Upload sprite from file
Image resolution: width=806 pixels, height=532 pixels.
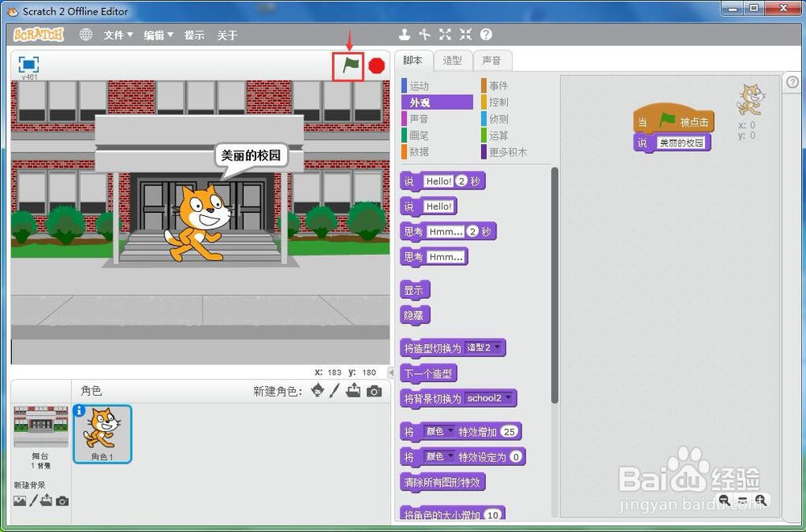(353, 391)
